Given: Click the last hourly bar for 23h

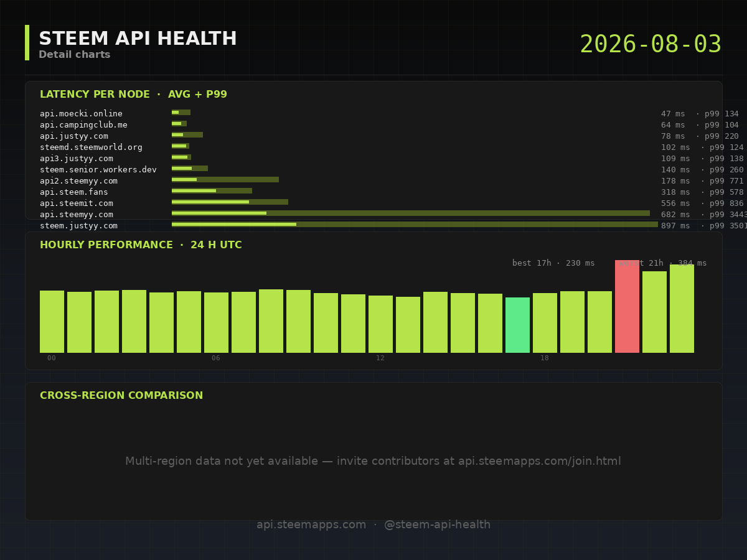Looking at the screenshot, I should pyautogui.click(x=682, y=309).
